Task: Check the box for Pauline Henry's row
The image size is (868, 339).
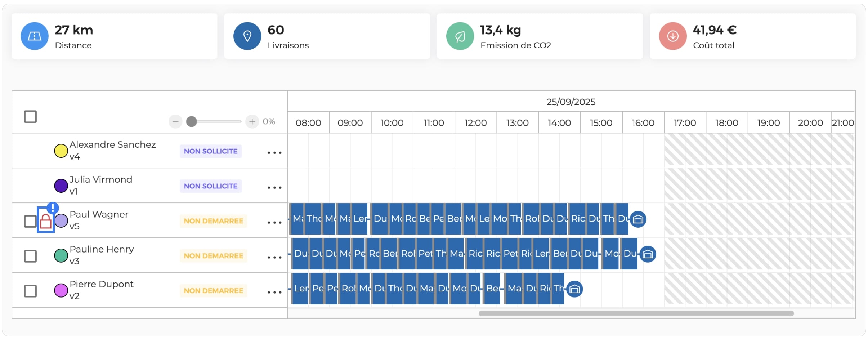Action: coord(30,256)
